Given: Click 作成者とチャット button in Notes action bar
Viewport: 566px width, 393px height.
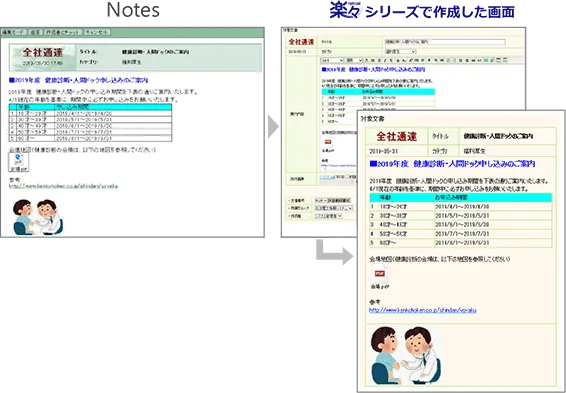Looking at the screenshot, I should (63, 32).
